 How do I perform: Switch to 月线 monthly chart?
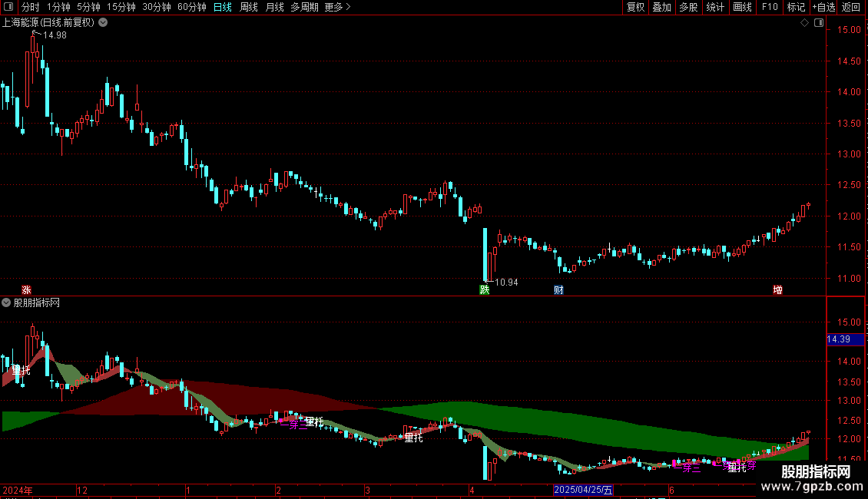tap(274, 7)
